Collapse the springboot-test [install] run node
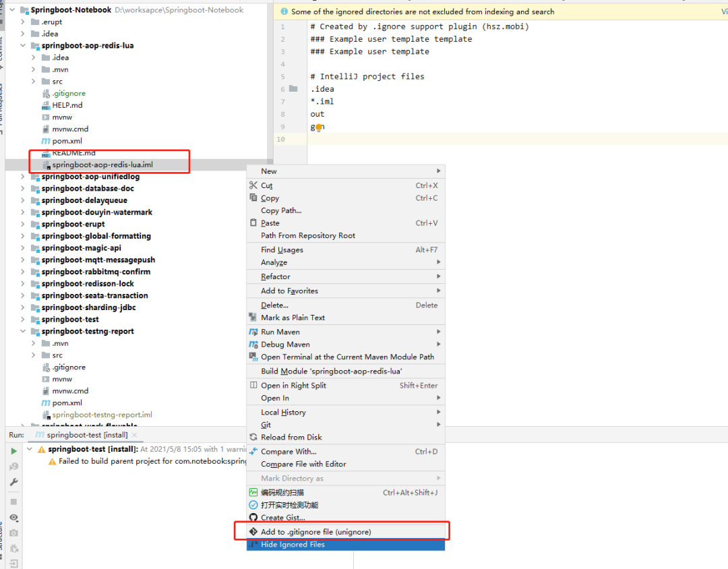The image size is (728, 569). (30, 449)
